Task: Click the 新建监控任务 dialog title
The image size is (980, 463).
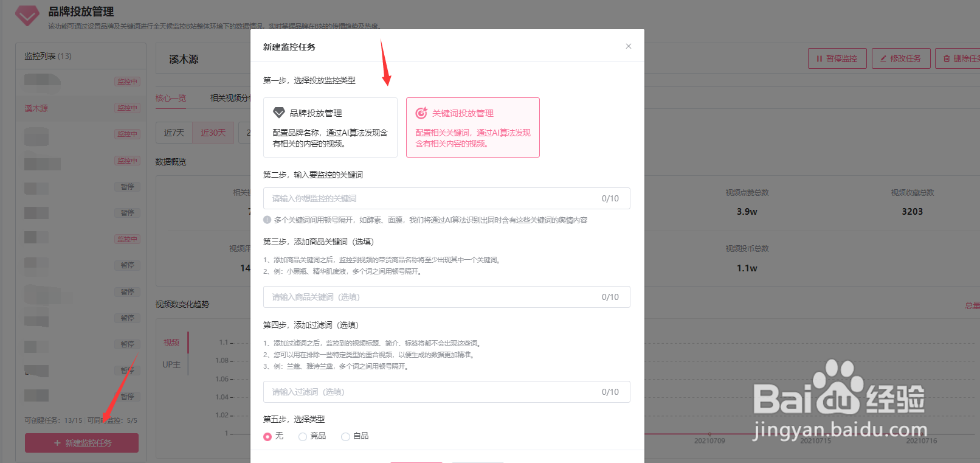Action: (x=289, y=47)
